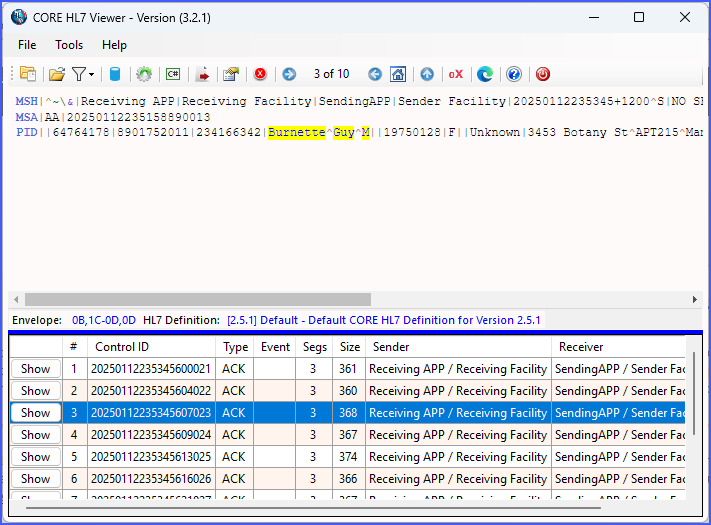Open the Tools menu

tap(69, 45)
